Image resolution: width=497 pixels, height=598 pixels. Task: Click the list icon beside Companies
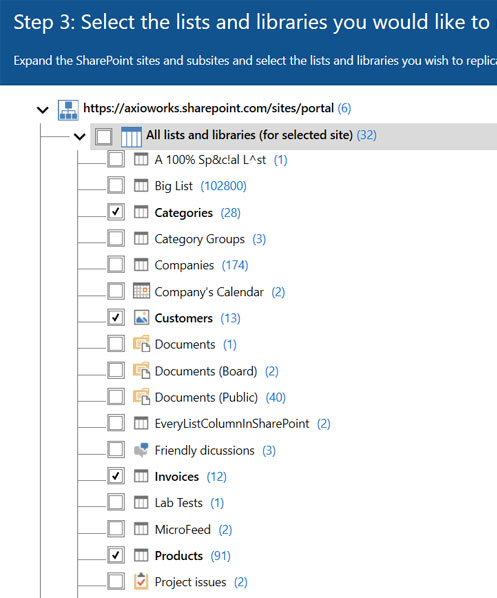point(141,265)
